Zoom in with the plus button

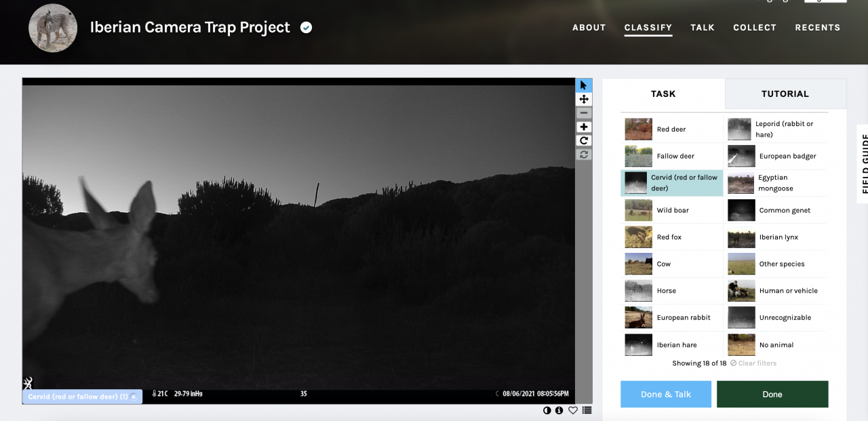[x=584, y=127]
